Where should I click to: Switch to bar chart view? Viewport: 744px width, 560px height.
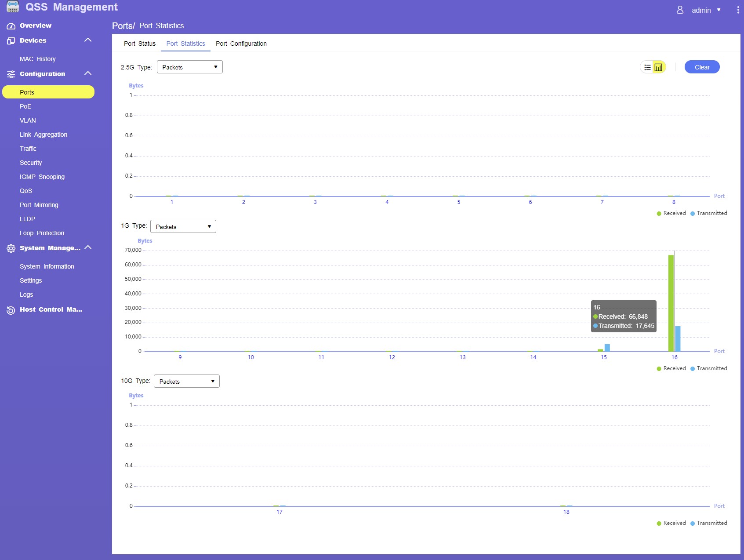658,67
